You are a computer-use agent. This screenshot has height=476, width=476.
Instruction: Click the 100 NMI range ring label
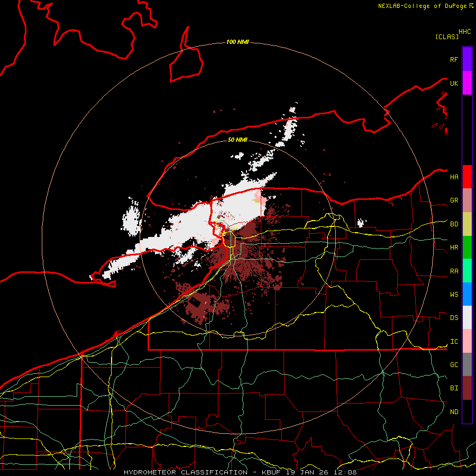point(237,42)
